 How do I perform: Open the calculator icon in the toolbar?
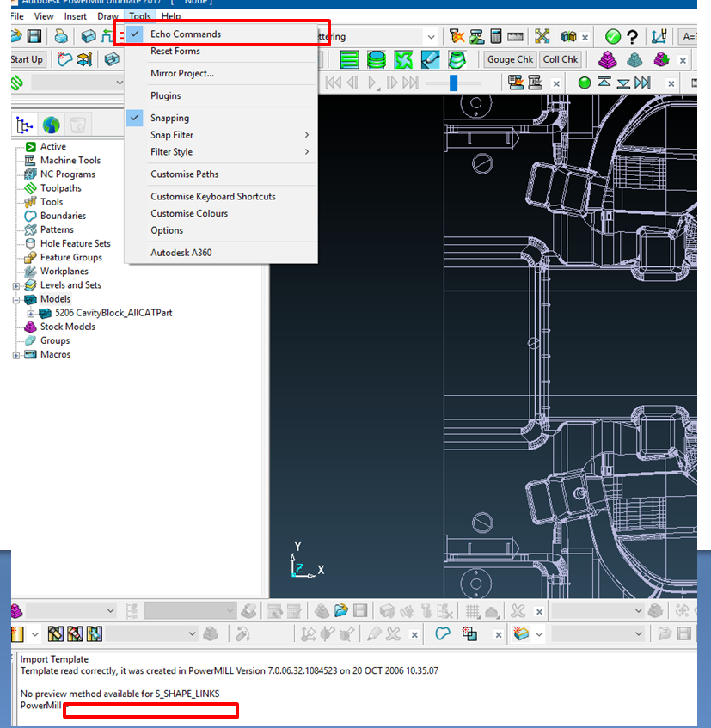tap(496, 36)
